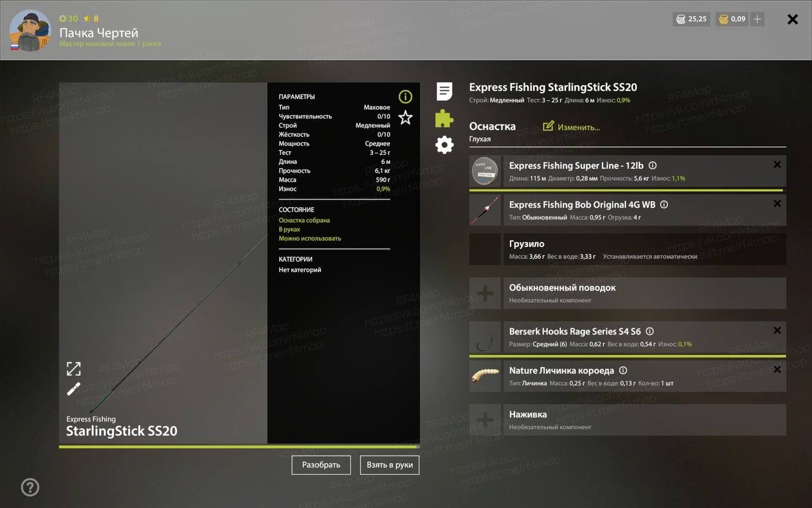Click the Глухая rig type label
The image size is (812, 508).
480,139
